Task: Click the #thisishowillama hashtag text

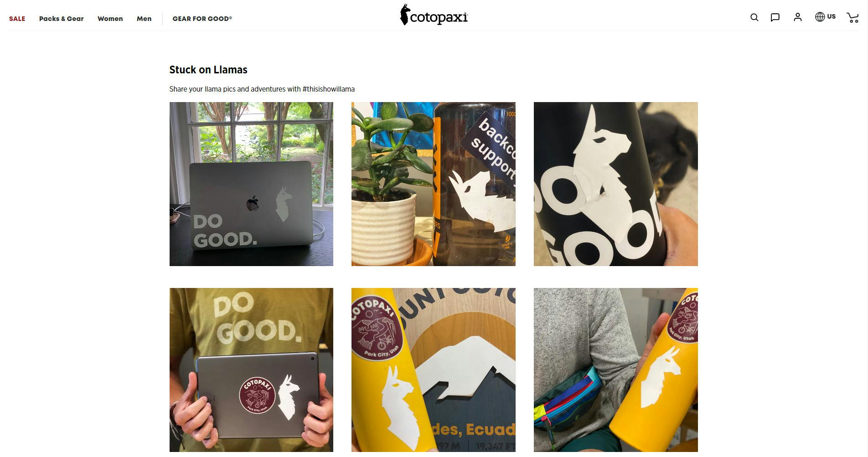Action: [328, 89]
